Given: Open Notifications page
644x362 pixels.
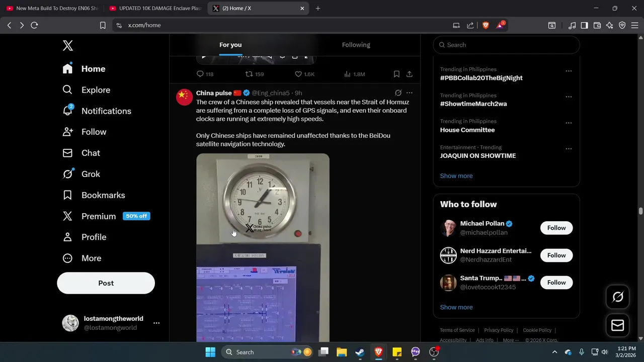Looking at the screenshot, I should tap(97, 111).
